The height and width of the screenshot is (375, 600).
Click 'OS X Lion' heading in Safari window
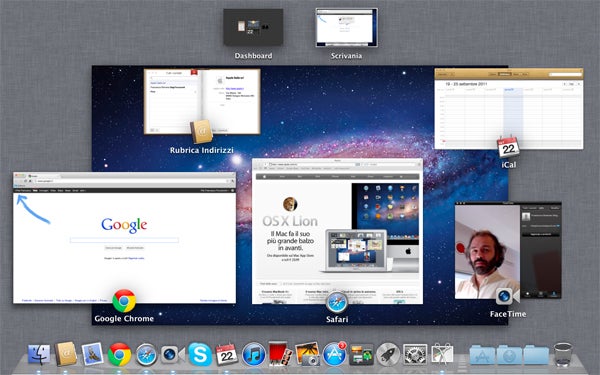tap(290, 221)
